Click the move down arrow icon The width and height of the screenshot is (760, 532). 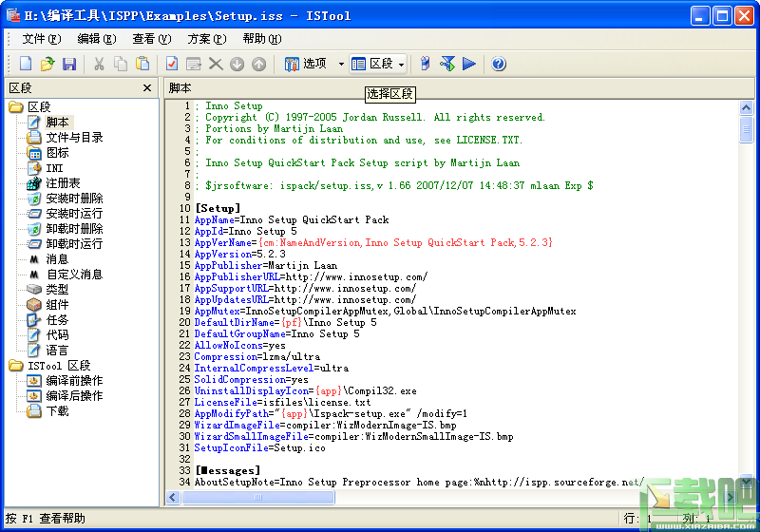pos(237,64)
